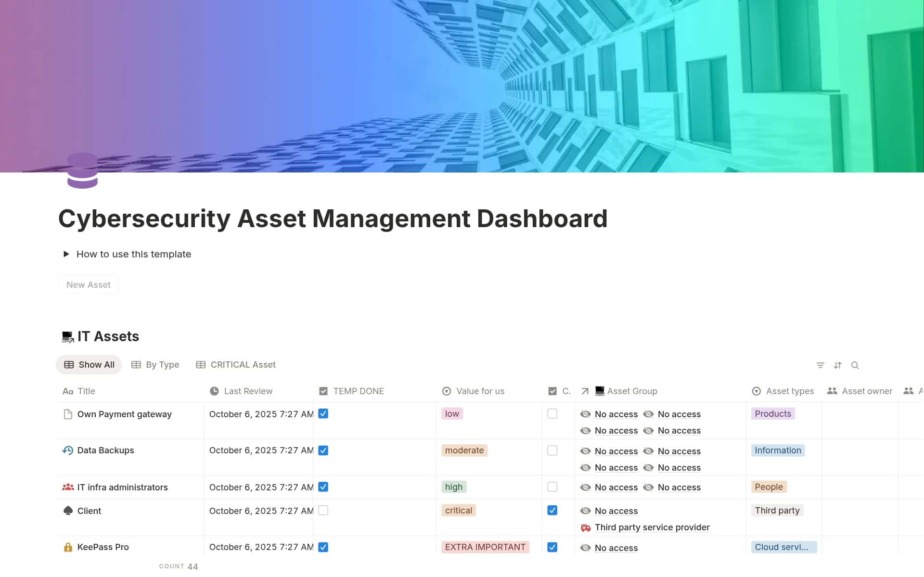The height and width of the screenshot is (577, 924).
Task: Click the New Asset button
Action: click(88, 284)
